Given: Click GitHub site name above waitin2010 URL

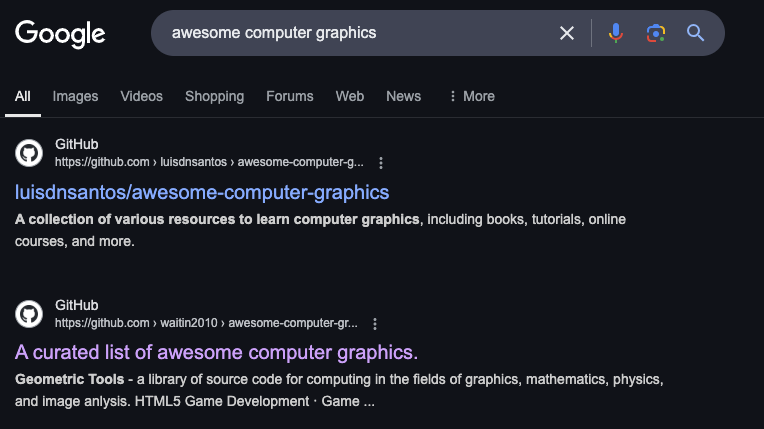Looking at the screenshot, I should [76, 305].
